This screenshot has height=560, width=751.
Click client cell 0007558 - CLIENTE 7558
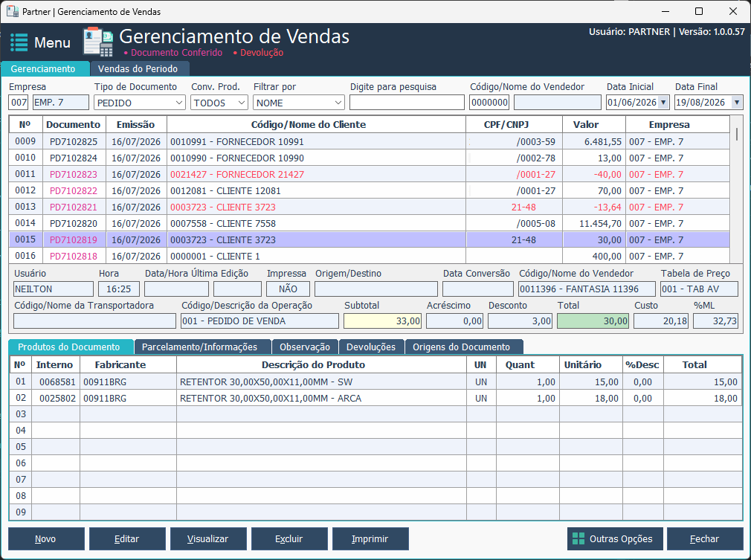coord(316,223)
